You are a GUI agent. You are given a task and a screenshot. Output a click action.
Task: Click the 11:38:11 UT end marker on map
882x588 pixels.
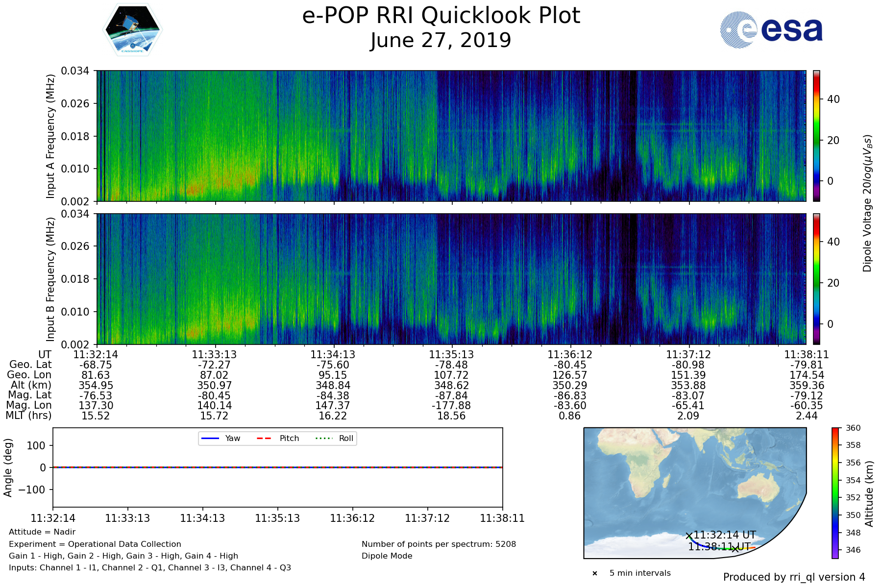(x=735, y=548)
